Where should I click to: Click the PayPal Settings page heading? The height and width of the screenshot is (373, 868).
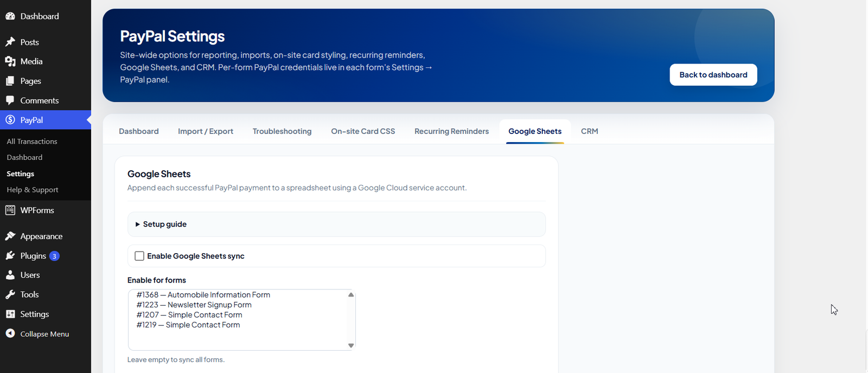pyautogui.click(x=173, y=36)
